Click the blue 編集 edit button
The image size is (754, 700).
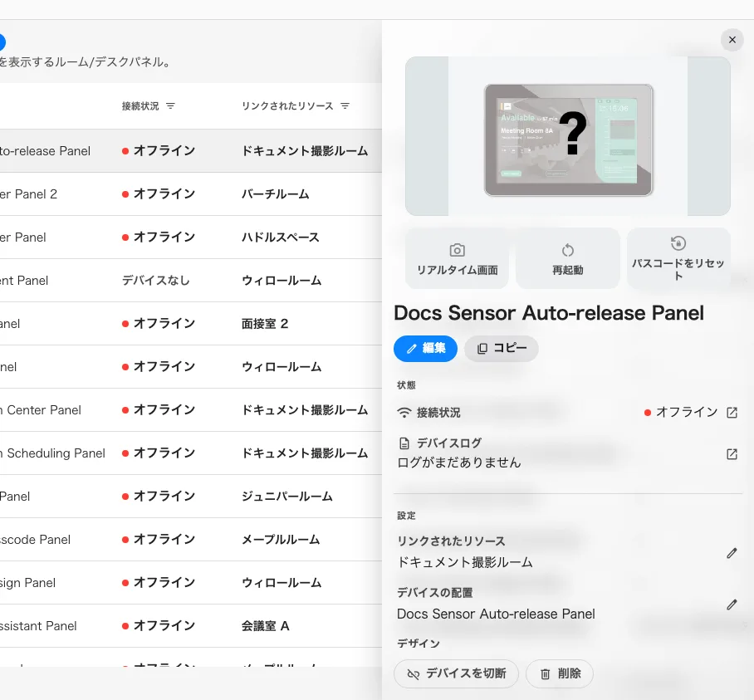[x=425, y=349]
